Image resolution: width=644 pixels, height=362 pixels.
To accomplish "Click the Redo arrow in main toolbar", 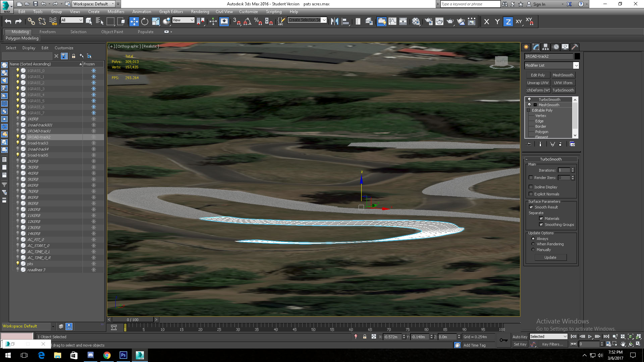I will pos(18,21).
